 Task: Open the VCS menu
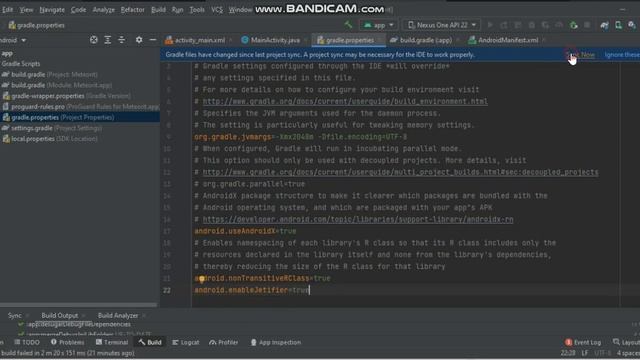217,9
